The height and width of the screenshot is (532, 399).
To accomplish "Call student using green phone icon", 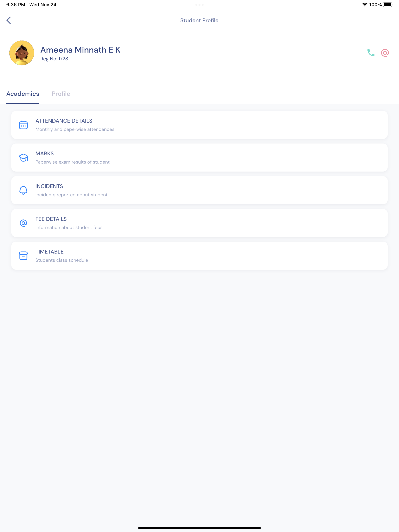I will (x=371, y=53).
